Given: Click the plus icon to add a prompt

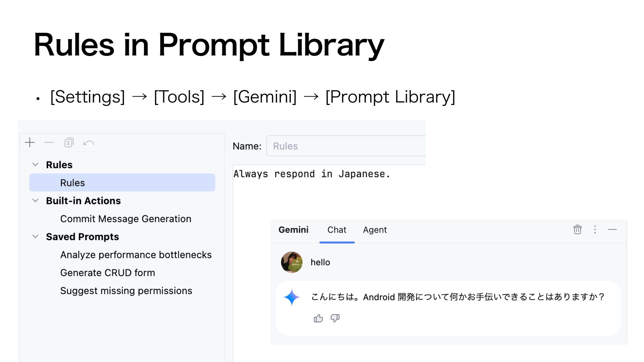Looking at the screenshot, I should (30, 143).
